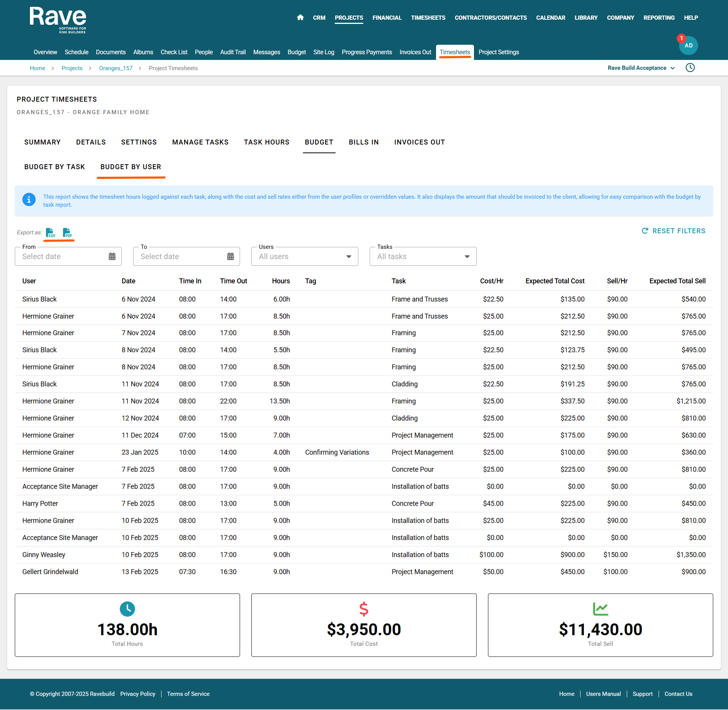Click the home icon in top navigation
The width and height of the screenshot is (728, 710).
point(300,17)
